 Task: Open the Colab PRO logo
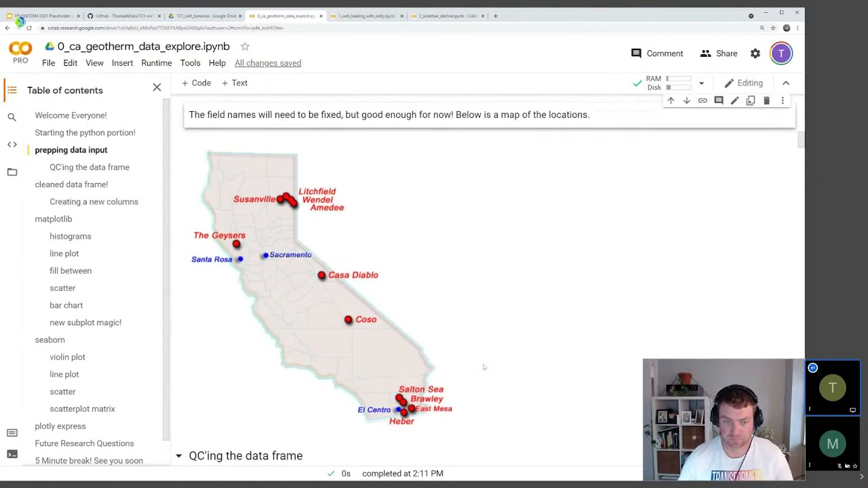(x=20, y=53)
